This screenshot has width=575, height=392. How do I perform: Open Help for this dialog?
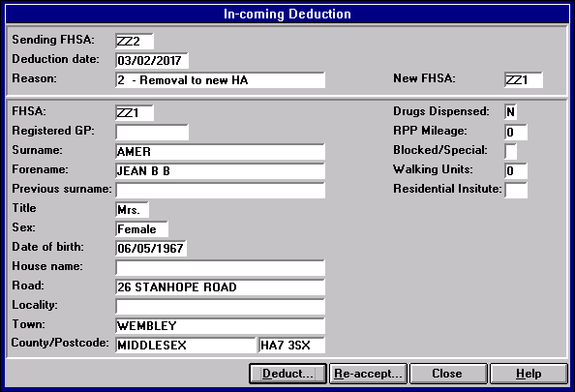(529, 374)
